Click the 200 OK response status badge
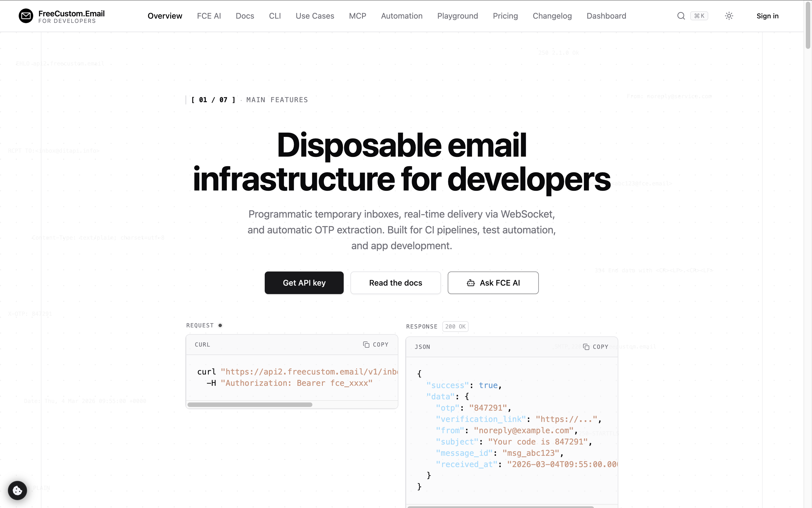812x508 pixels. click(x=455, y=327)
